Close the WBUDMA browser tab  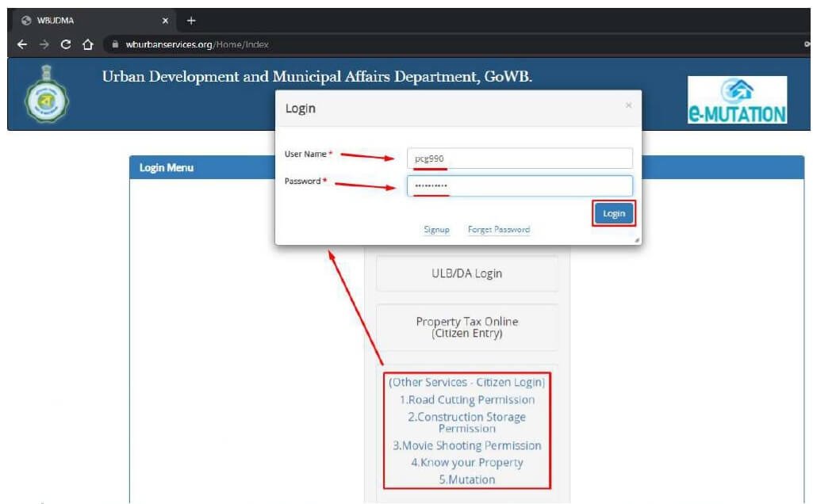click(x=165, y=21)
